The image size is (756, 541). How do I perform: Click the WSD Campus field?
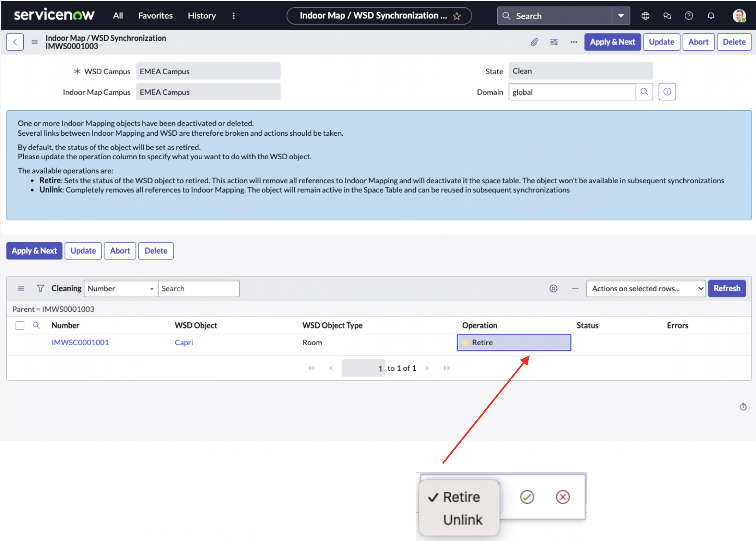click(x=208, y=71)
